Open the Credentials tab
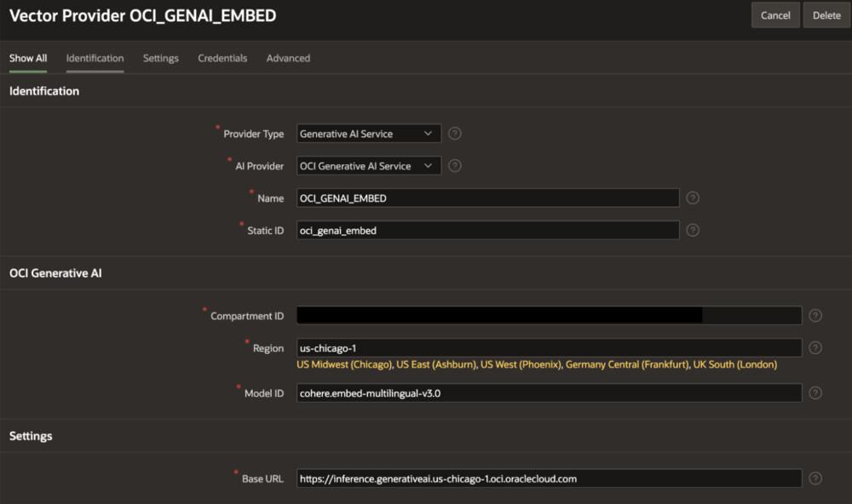The width and height of the screenshot is (852, 504). 222,58
